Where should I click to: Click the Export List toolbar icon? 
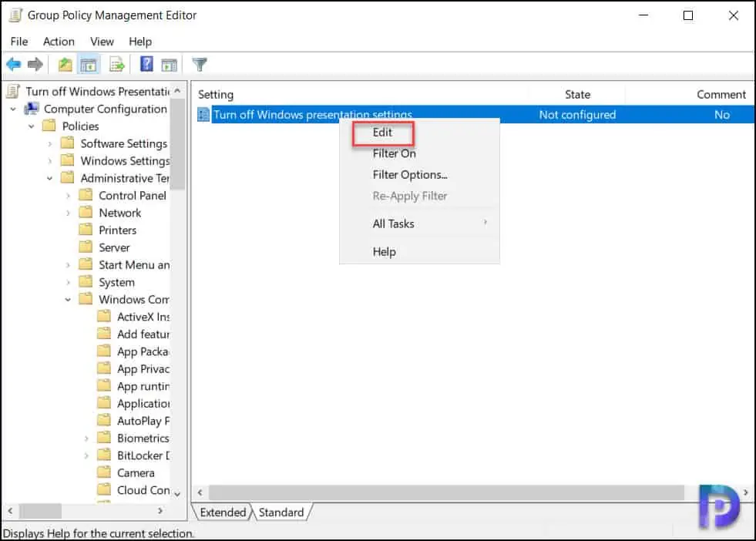[x=116, y=64]
